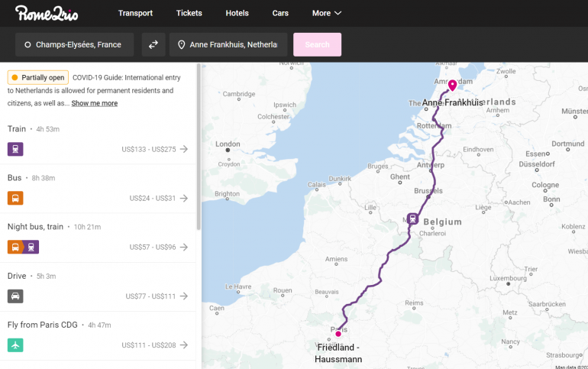The image size is (588, 369).
Task: Click the purple train icon in the Night bus, train option
Action: coord(31,247)
